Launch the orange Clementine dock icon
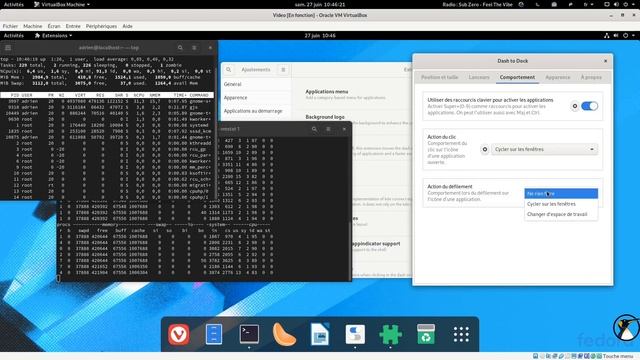 [284, 334]
